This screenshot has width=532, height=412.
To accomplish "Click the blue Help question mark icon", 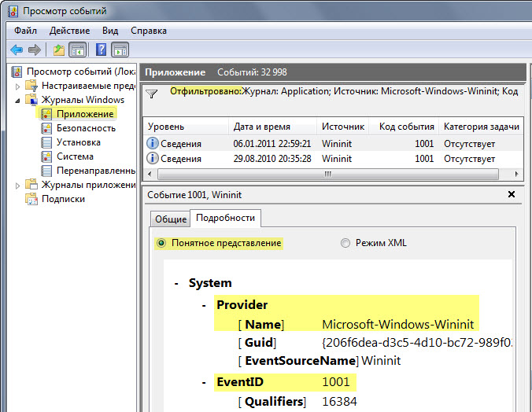I will tap(102, 50).
